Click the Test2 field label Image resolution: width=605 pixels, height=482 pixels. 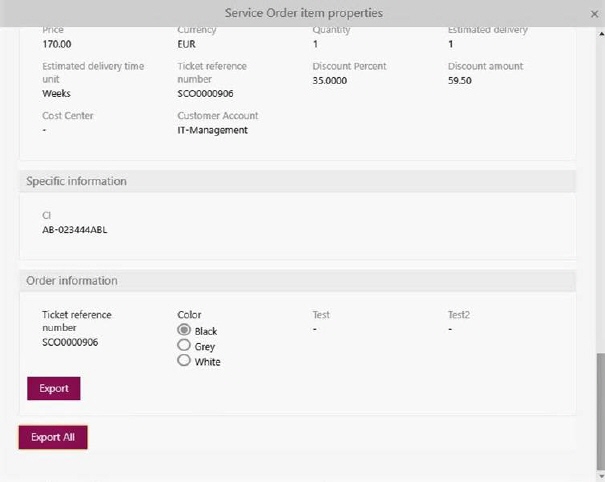(x=458, y=315)
